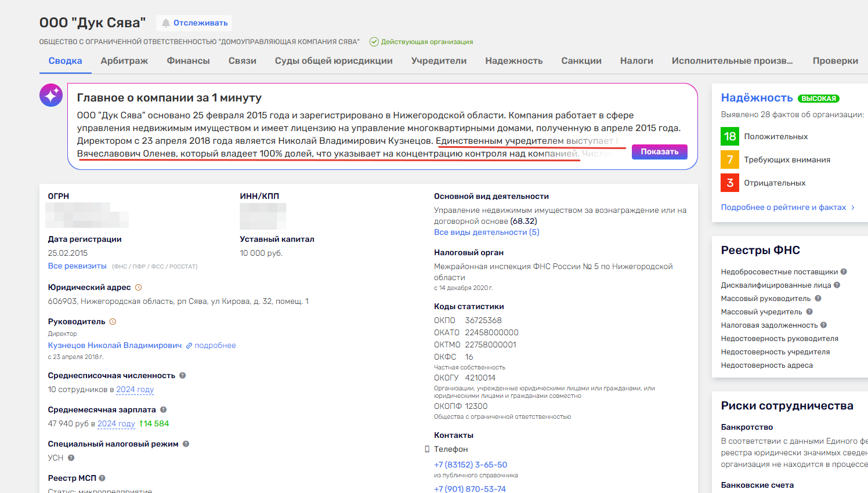Viewport: 868px width, 493px height.
Task: Open Подробнее о рейтинге и фактах chevron link
Action: [787, 208]
